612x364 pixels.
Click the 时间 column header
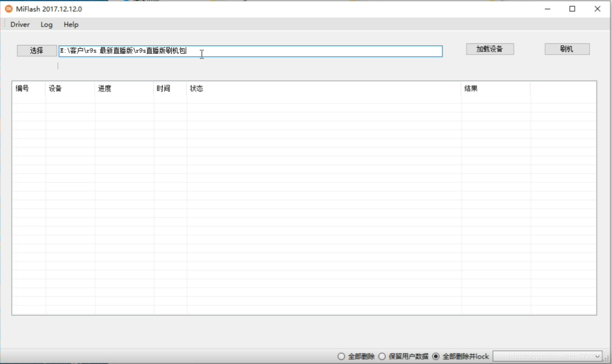click(x=170, y=89)
